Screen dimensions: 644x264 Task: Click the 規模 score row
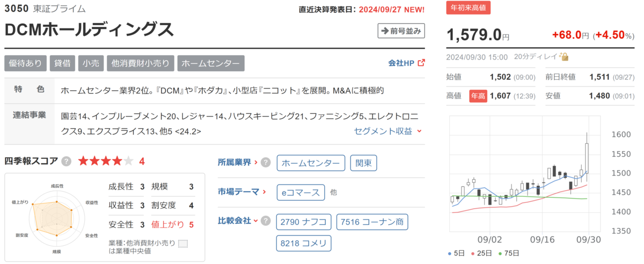pyautogui.click(x=173, y=187)
